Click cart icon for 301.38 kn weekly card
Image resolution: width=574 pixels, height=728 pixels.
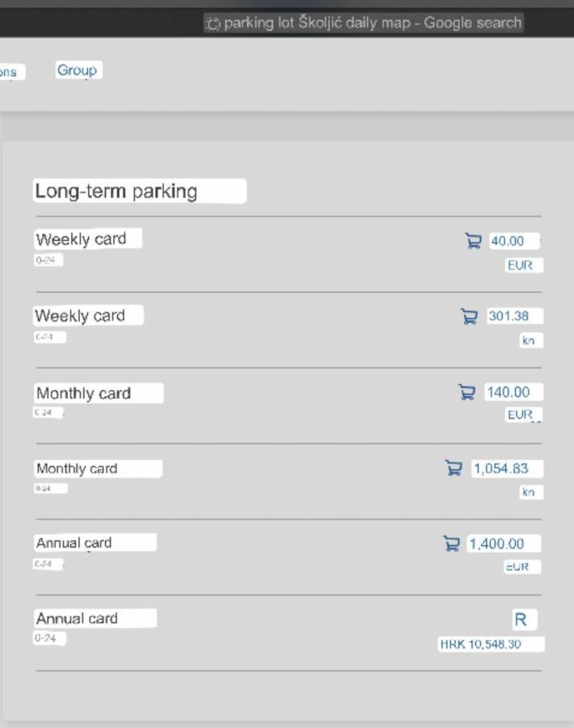tap(469, 316)
